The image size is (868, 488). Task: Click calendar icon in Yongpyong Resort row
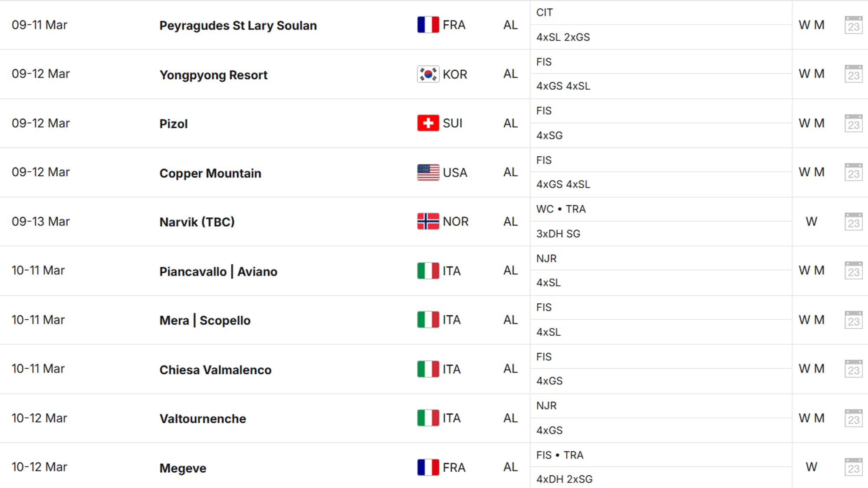point(853,74)
